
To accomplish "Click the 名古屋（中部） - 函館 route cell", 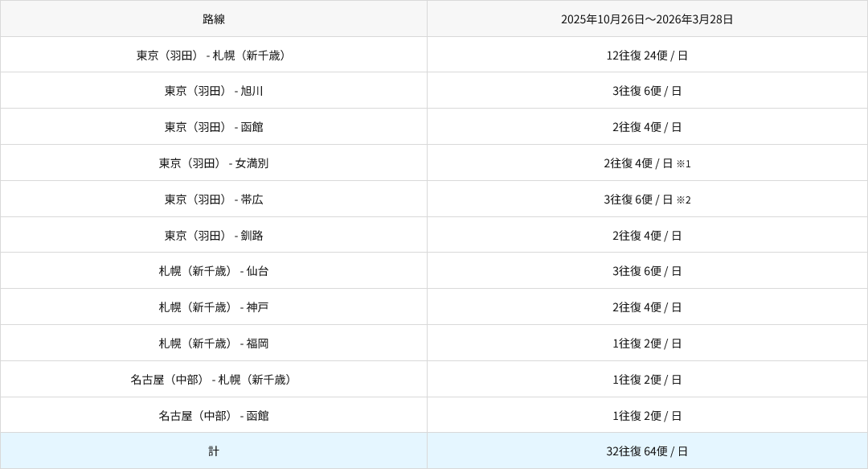I will click(214, 416).
